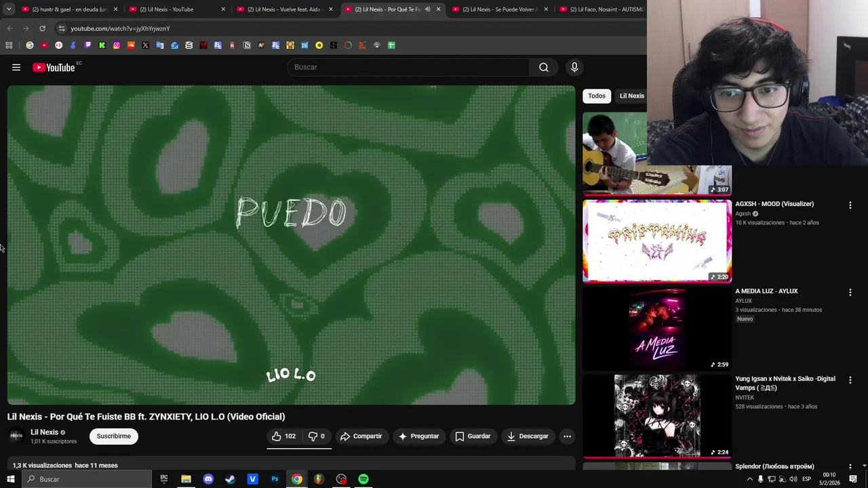The height and width of the screenshot is (488, 868).
Task: Click the Descargar download button
Action: point(528,436)
